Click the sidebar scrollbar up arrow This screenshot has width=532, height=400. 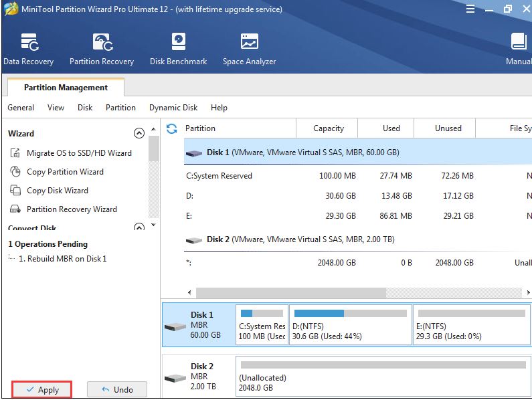point(153,129)
